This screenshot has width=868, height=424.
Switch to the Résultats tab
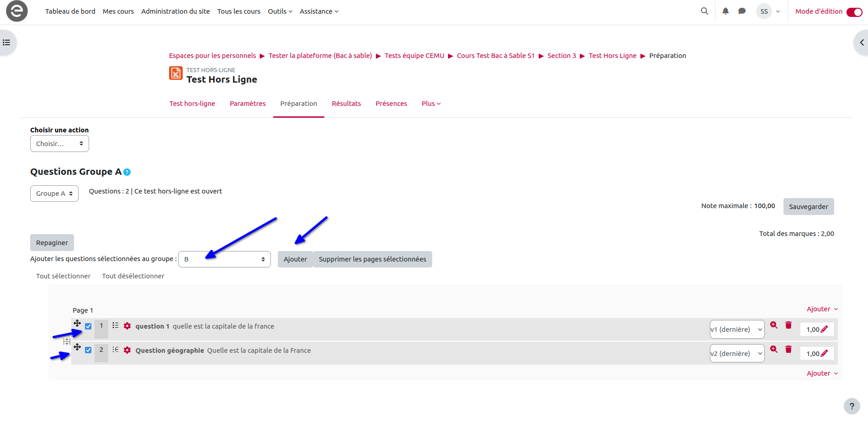[346, 104]
